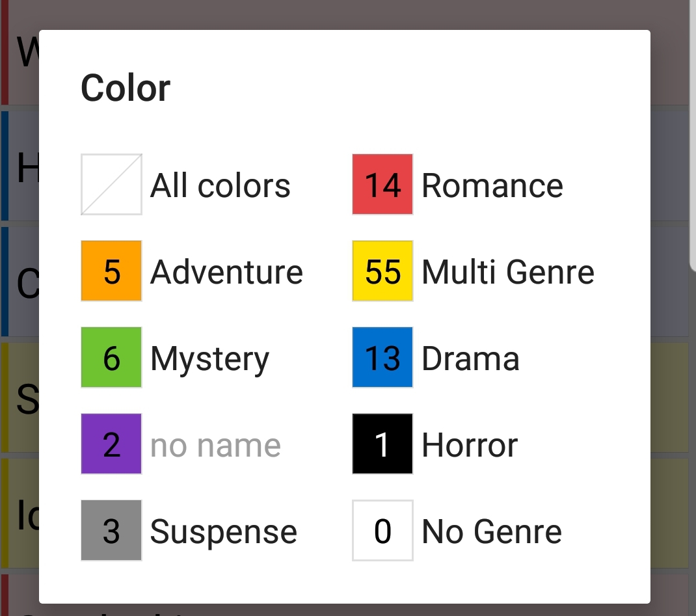
Task: Filter books by the Horror genre
Action: (x=470, y=444)
